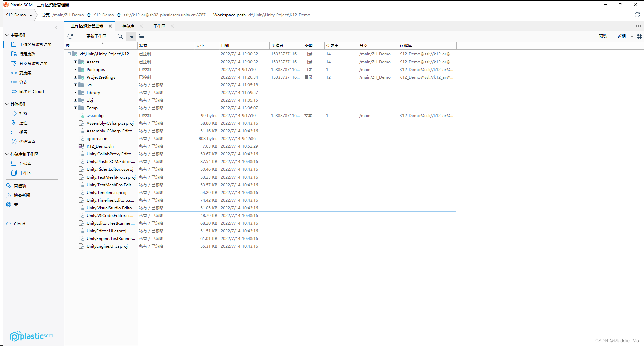644x346 pixels.
Task: Open 标签 labels view
Action: pyautogui.click(x=19, y=113)
